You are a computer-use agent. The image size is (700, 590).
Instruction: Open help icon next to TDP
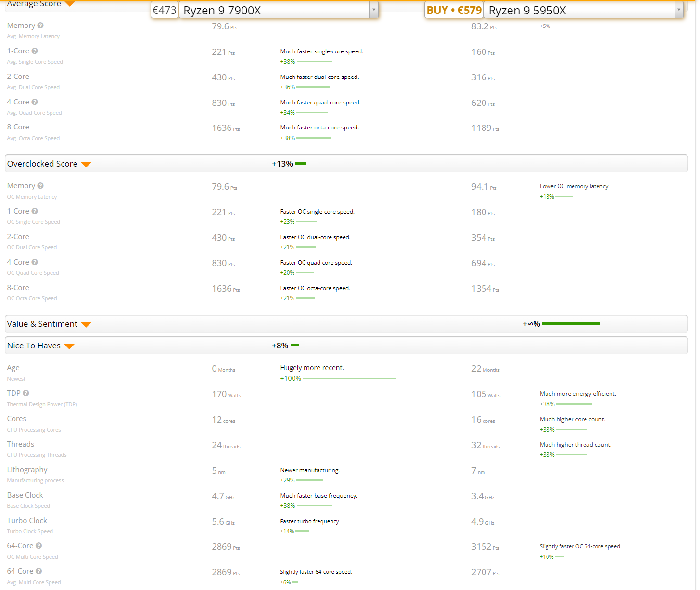26,393
